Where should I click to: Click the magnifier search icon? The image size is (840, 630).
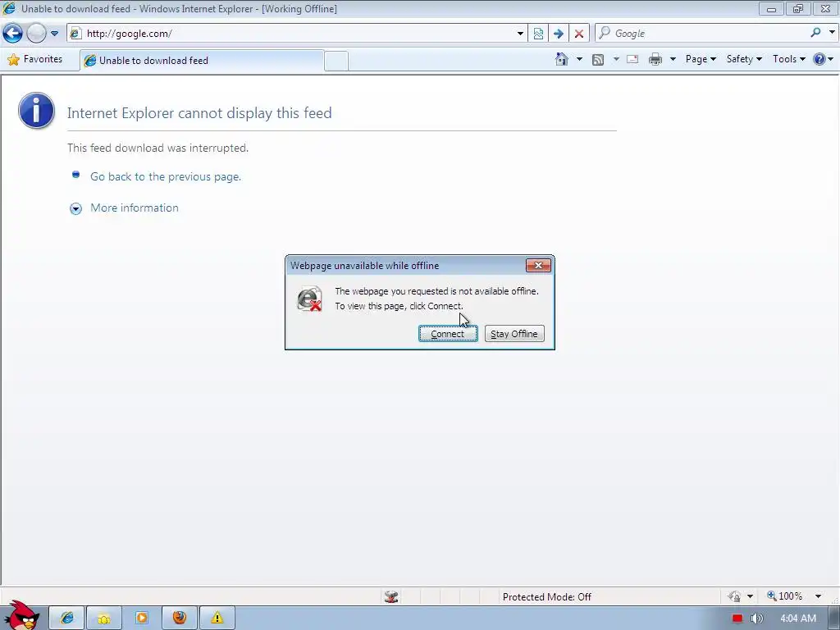[815, 33]
